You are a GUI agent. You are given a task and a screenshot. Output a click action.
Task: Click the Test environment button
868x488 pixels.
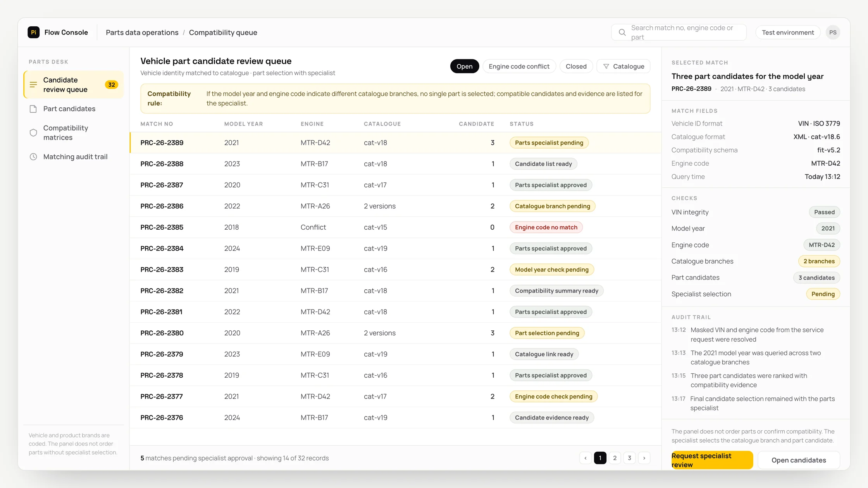788,33
